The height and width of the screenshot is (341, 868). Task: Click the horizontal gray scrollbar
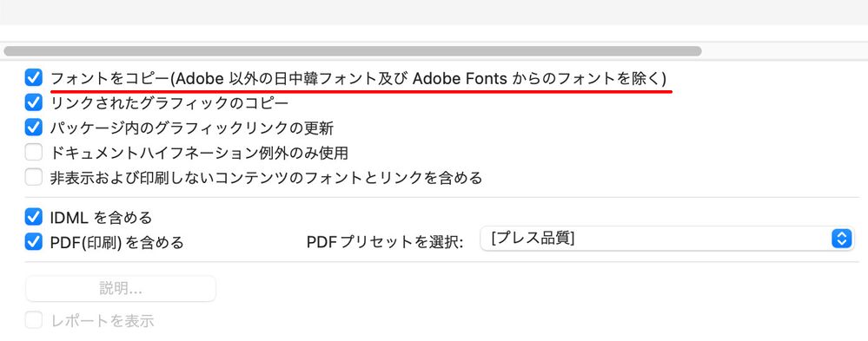click(x=353, y=51)
